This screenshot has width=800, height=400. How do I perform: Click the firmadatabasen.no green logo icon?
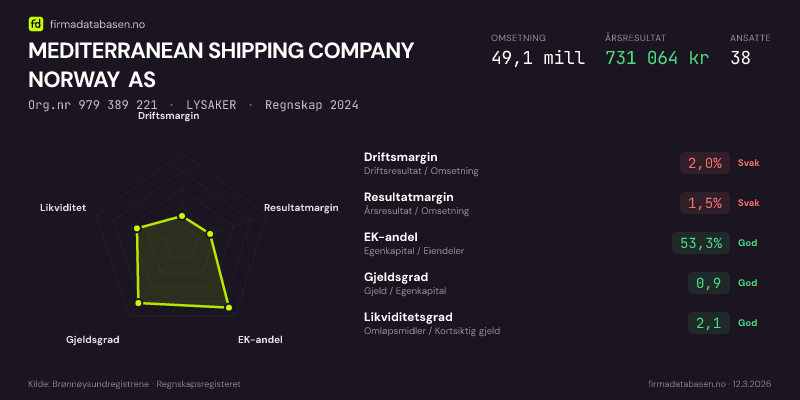click(x=35, y=21)
